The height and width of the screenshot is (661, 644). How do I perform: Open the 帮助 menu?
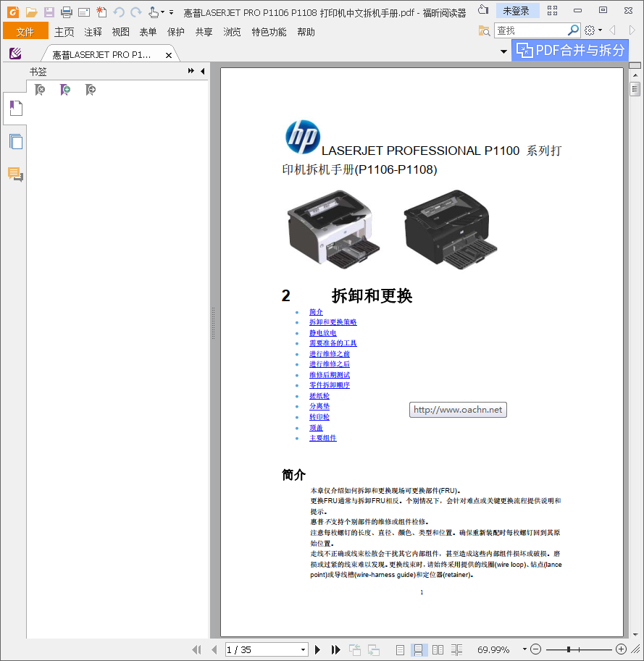pos(306,32)
